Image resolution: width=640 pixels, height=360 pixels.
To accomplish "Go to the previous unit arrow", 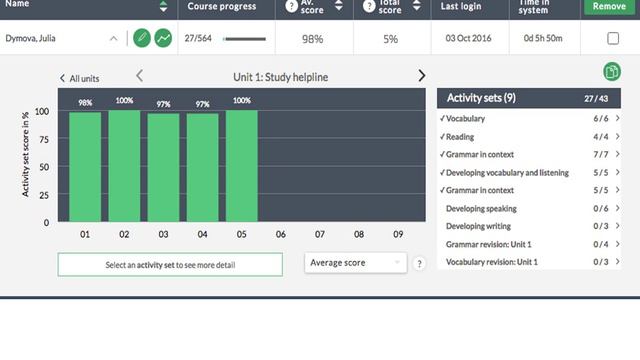I will [140, 76].
